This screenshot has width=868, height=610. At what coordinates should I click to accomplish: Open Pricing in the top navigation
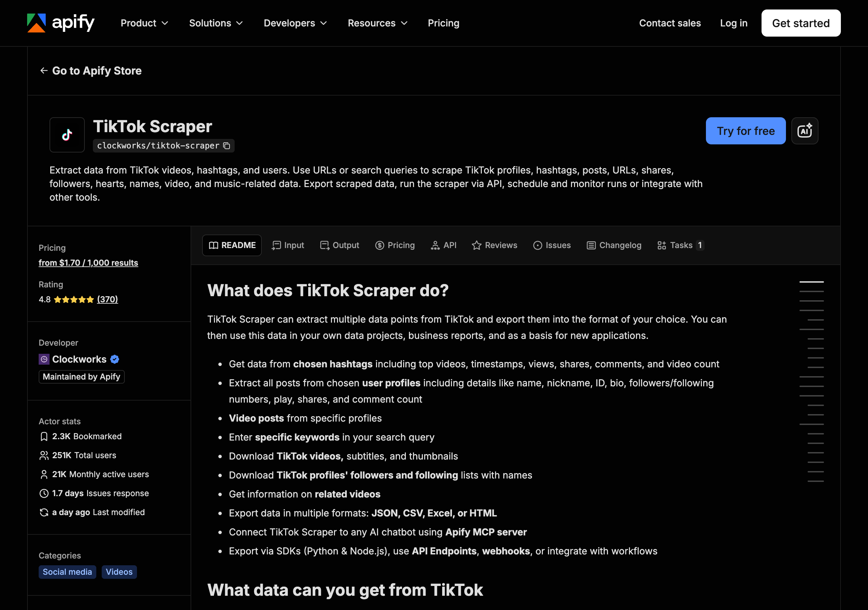coord(443,23)
